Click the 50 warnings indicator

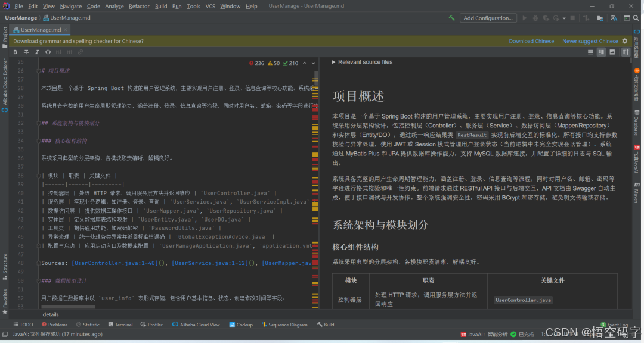pyautogui.click(x=274, y=63)
